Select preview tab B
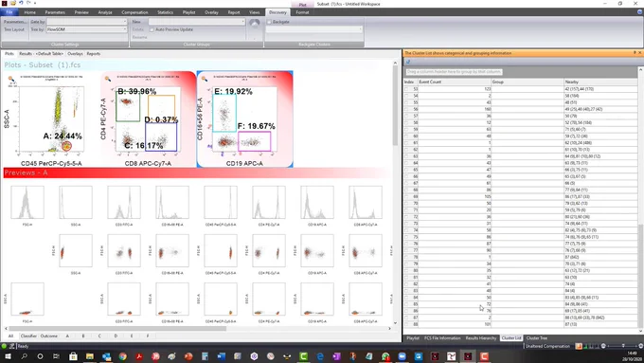This screenshot has width=644, height=363. tap(83, 336)
